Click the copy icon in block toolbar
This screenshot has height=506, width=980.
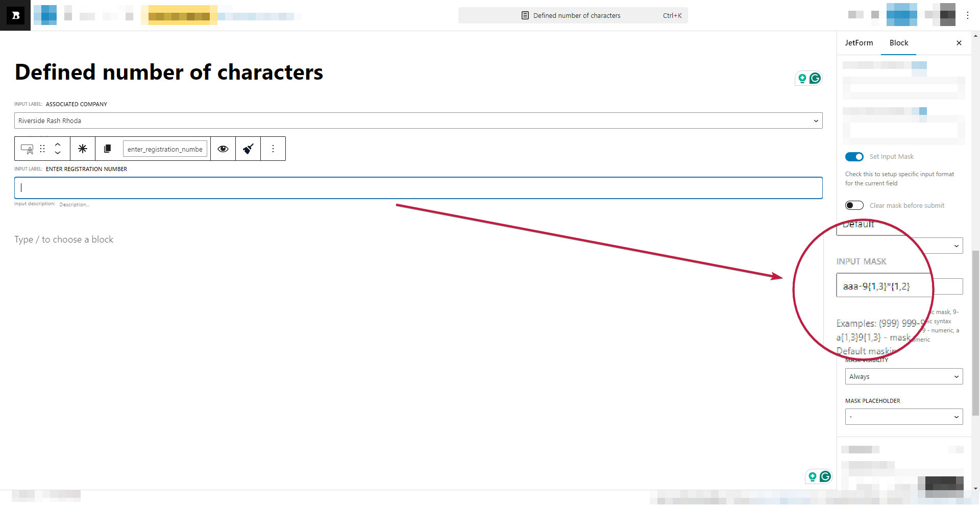(x=107, y=149)
